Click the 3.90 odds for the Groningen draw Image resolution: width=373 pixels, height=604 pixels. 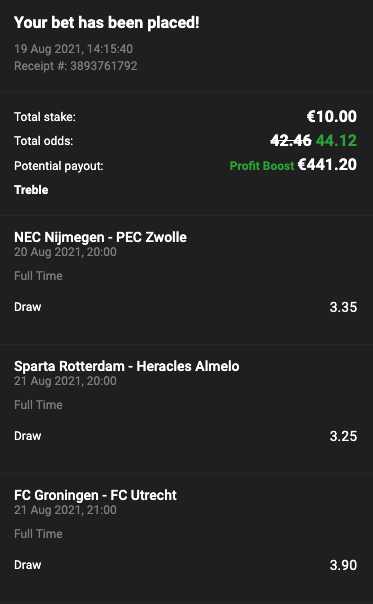click(x=343, y=565)
